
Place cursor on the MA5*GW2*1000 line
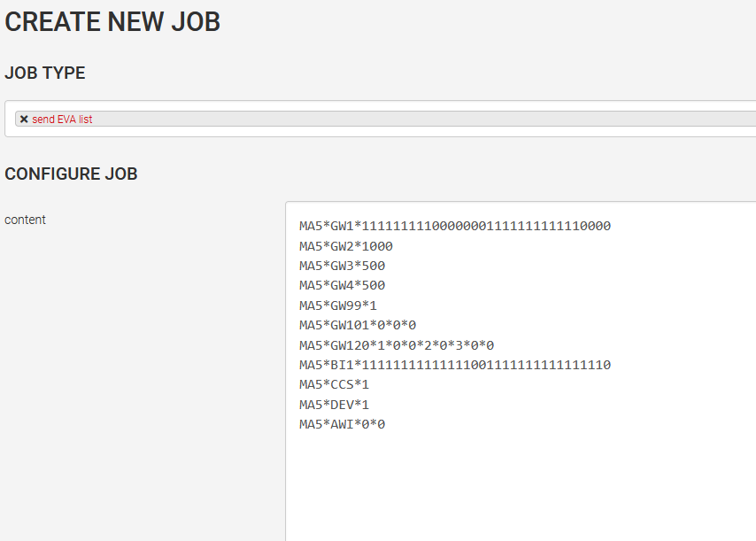click(346, 246)
